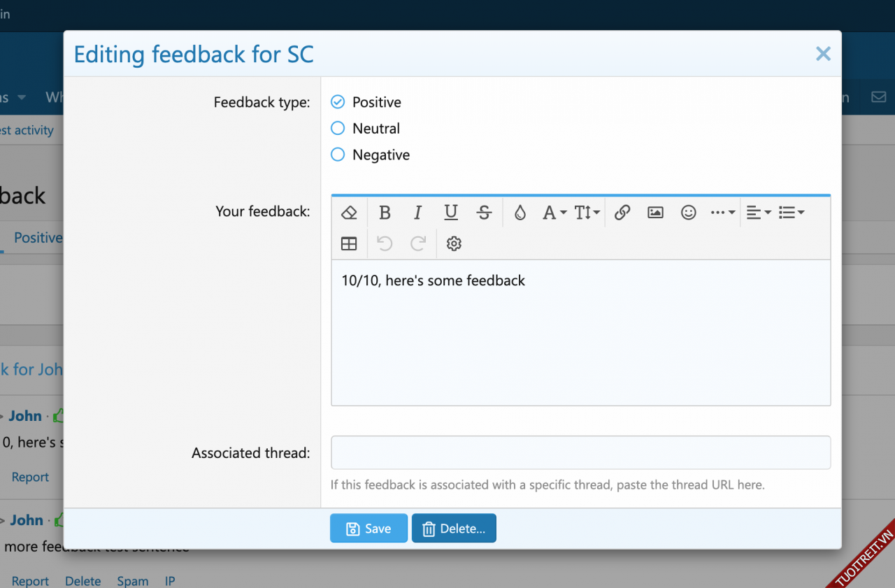This screenshot has height=588, width=895.
Task: Choose Neutral feedback type
Action: 338,129
